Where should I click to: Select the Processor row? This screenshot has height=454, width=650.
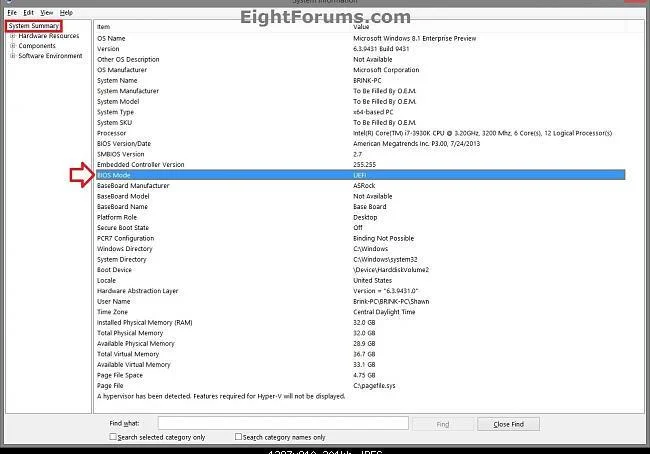tap(360, 133)
